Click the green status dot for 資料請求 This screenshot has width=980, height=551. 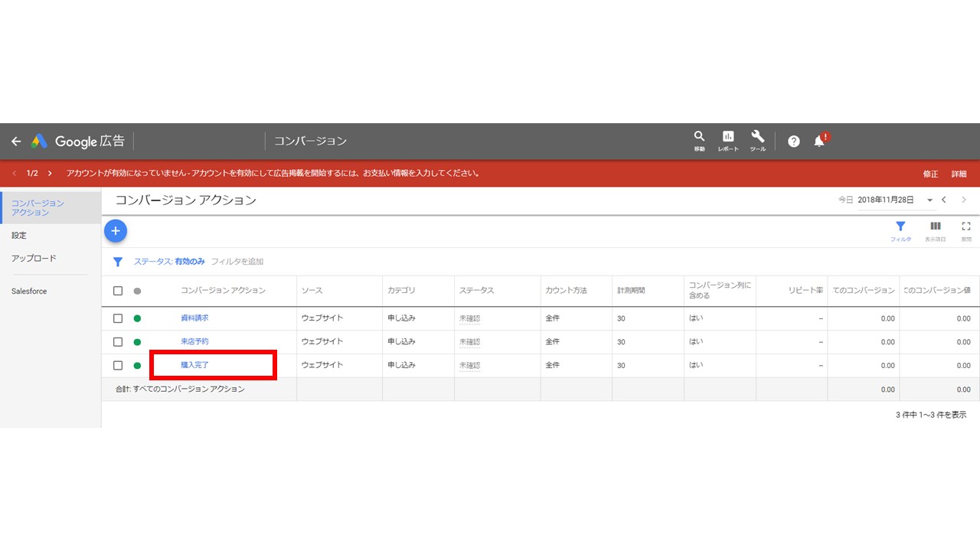138,318
